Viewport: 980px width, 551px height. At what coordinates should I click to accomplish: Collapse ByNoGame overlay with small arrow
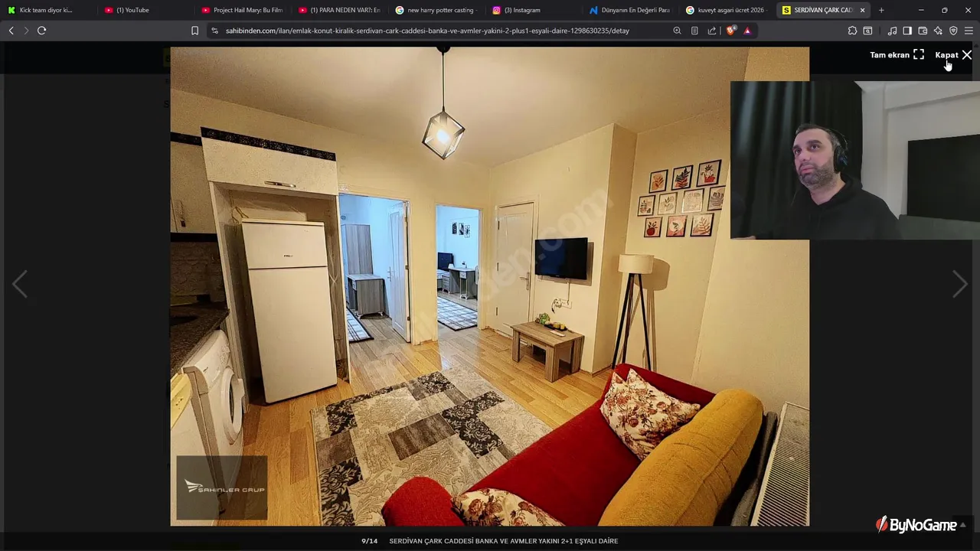[x=963, y=525]
